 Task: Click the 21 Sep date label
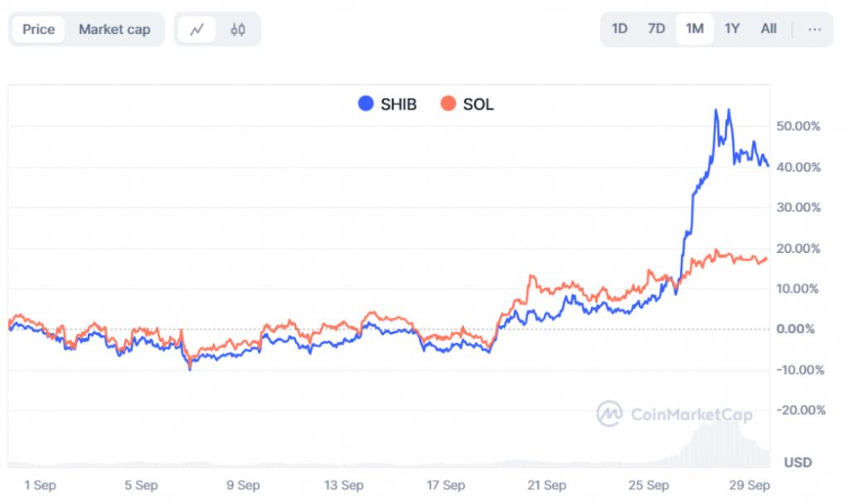547,485
